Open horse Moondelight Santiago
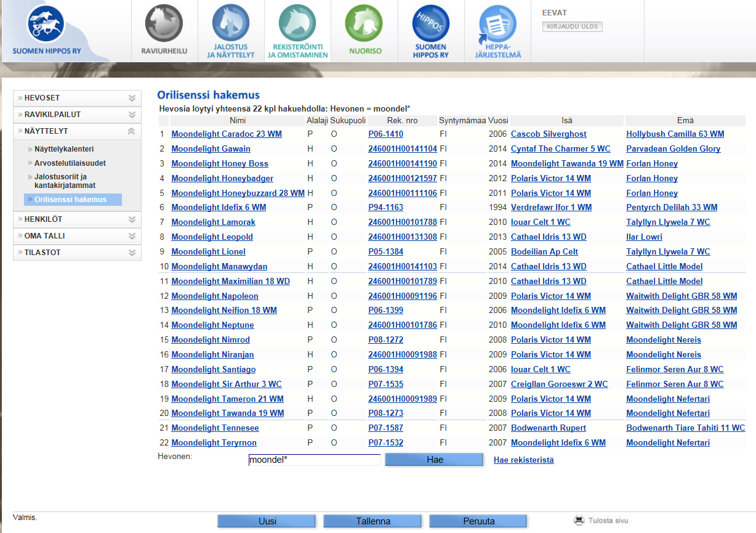 pyautogui.click(x=214, y=369)
